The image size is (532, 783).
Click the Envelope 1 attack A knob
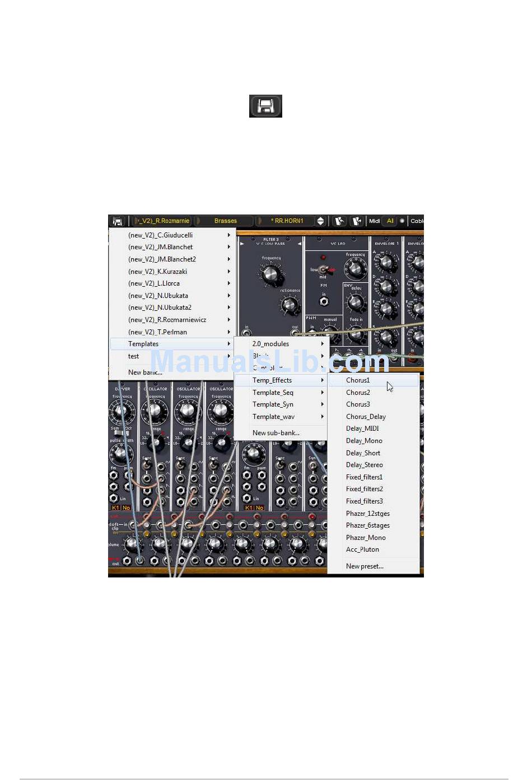386,262
